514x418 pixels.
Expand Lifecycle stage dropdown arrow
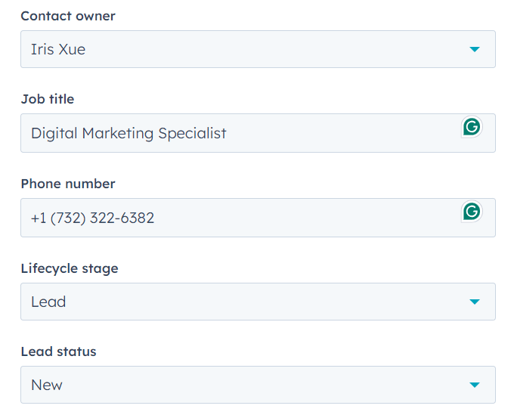point(474,302)
